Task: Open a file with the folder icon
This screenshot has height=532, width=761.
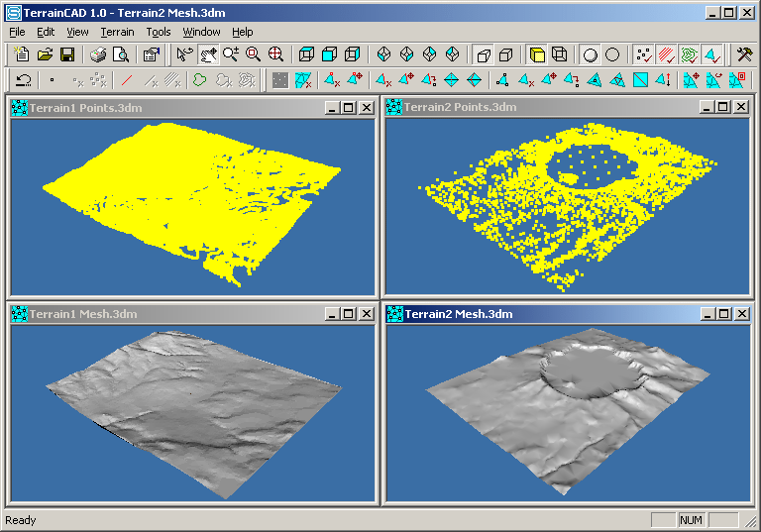Action: tap(45, 54)
